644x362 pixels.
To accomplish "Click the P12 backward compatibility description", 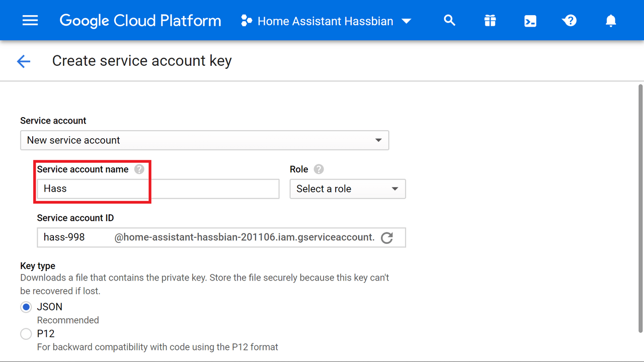I will (157, 347).
